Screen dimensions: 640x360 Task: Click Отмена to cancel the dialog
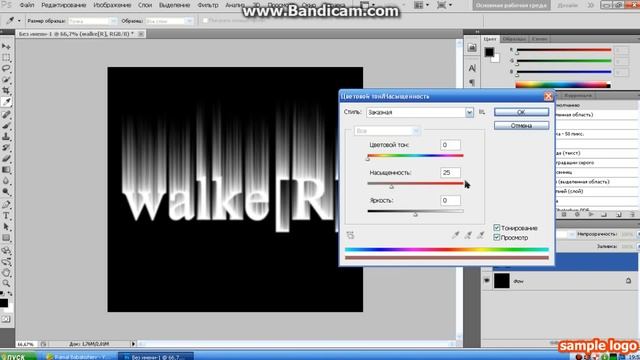[x=521, y=125]
